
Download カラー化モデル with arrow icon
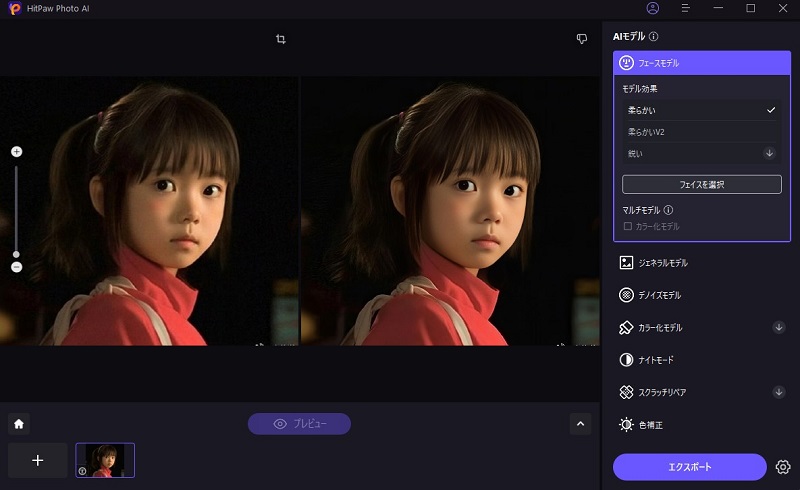click(x=779, y=327)
